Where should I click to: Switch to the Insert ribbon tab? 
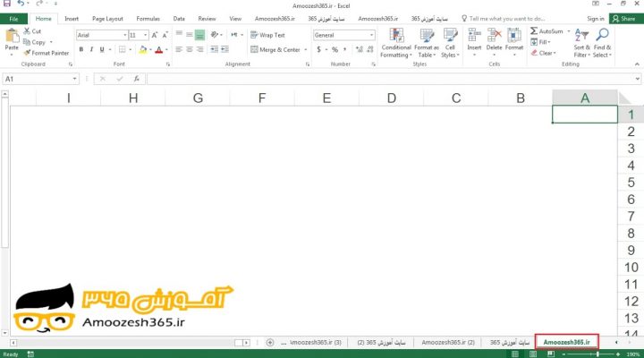(72, 19)
